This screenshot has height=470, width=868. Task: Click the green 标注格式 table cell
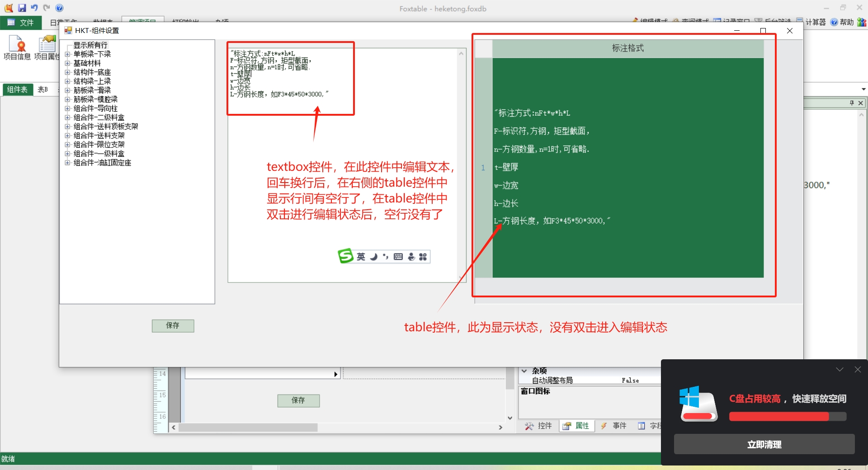click(x=628, y=168)
